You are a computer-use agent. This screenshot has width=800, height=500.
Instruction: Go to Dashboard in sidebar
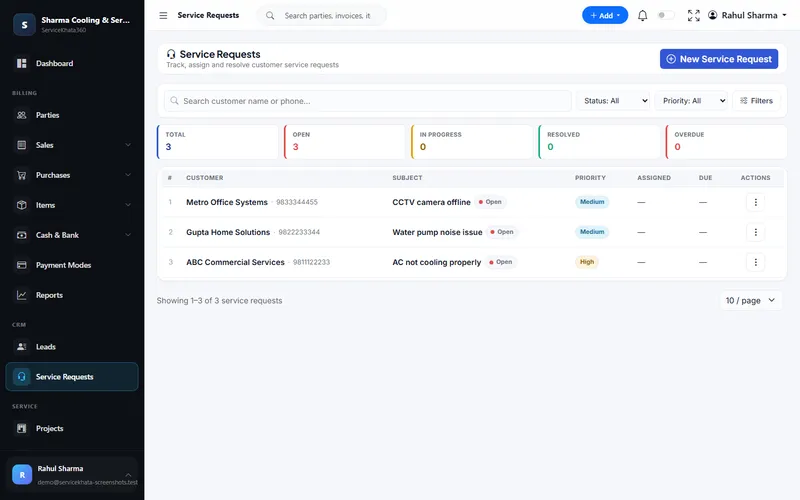coord(72,63)
